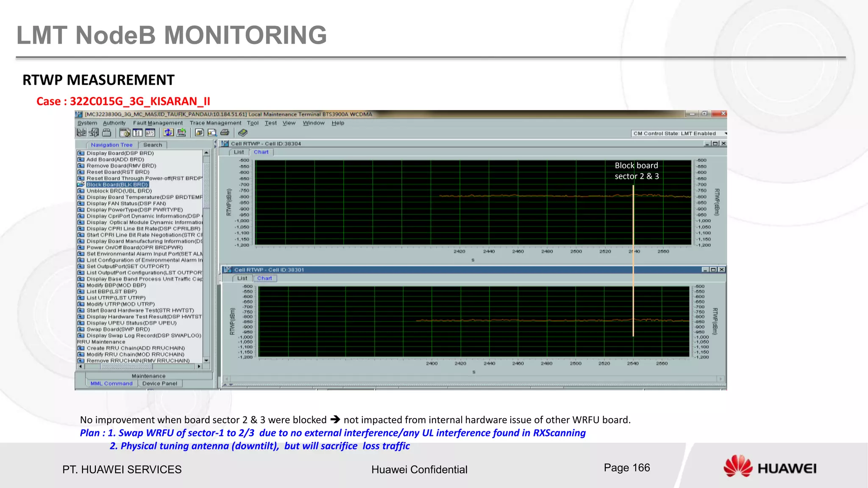Image resolution: width=868 pixels, height=488 pixels.
Task: Open the Help menu
Action: (338, 123)
